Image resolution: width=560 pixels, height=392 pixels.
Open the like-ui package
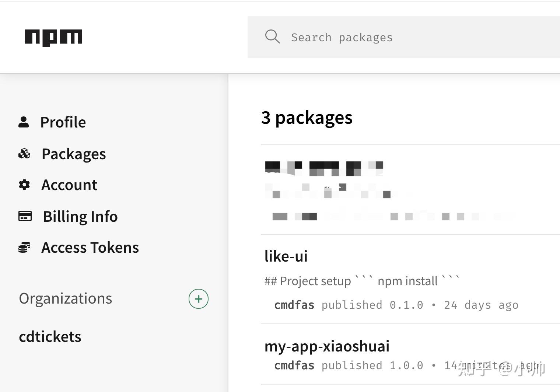pyautogui.click(x=286, y=256)
